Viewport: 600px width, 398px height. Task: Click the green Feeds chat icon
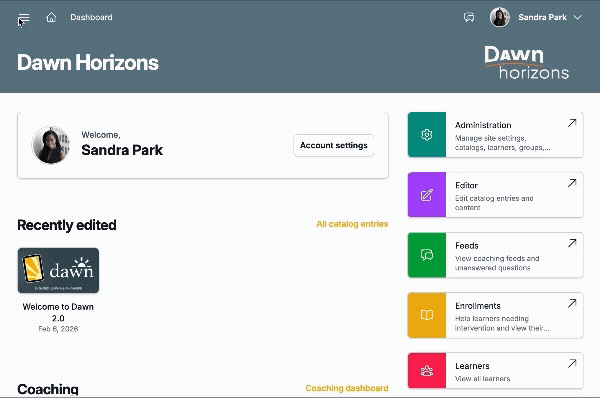(427, 255)
